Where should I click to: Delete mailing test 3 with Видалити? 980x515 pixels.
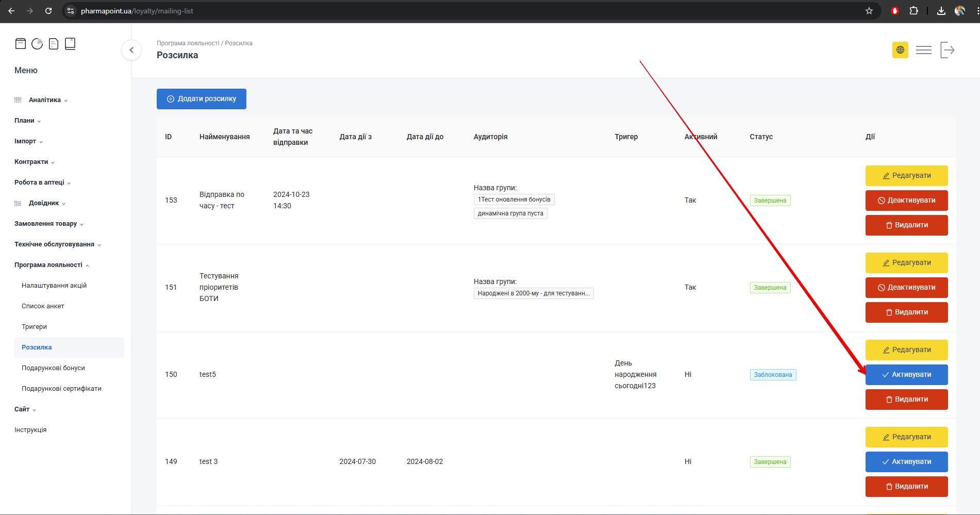pyautogui.click(x=906, y=487)
